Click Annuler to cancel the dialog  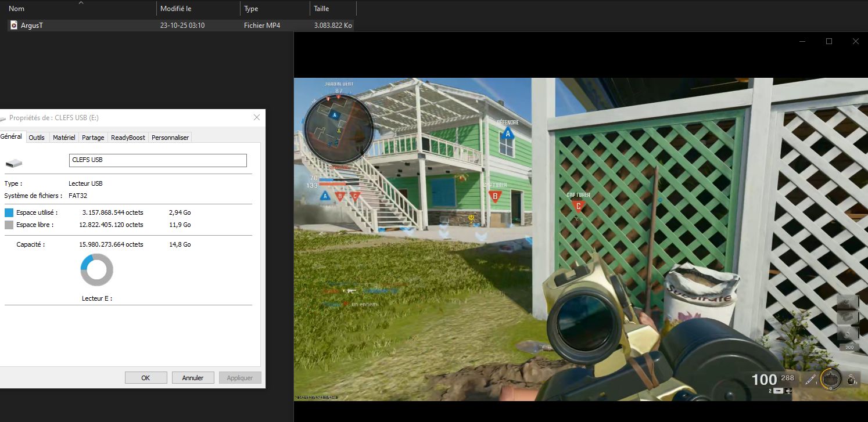[x=193, y=378]
